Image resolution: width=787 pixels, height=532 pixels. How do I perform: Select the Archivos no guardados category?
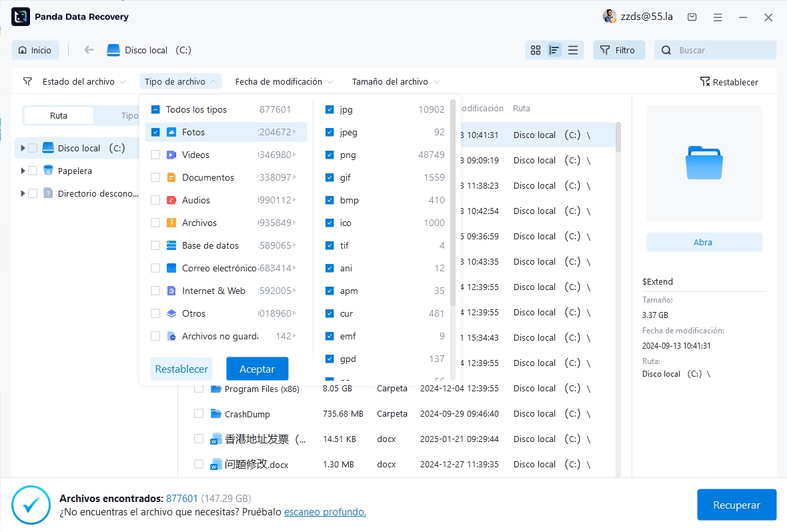226,336
